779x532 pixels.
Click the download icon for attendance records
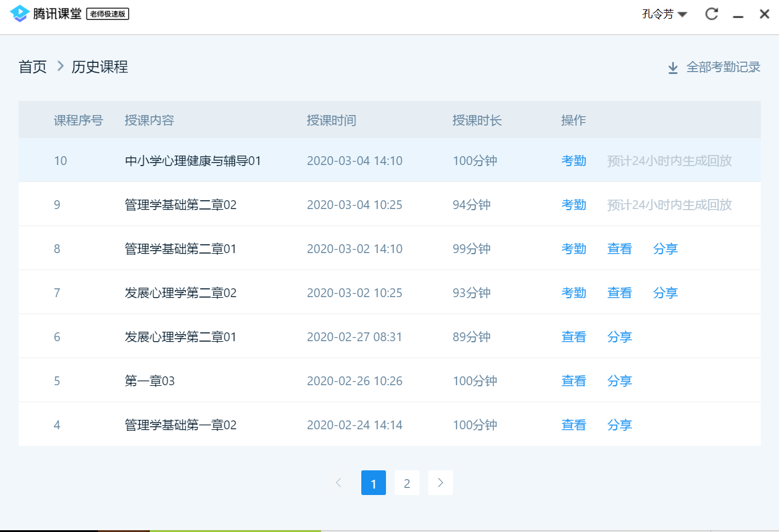point(673,68)
